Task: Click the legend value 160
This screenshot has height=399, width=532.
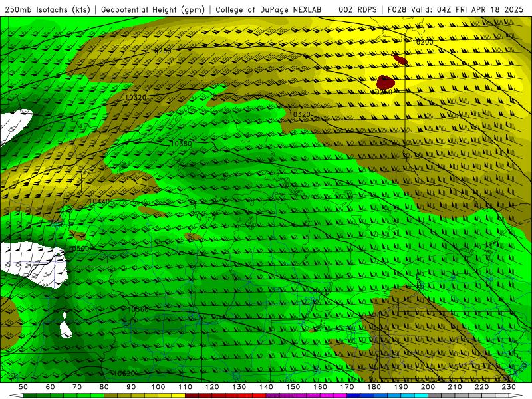Action: point(320,387)
